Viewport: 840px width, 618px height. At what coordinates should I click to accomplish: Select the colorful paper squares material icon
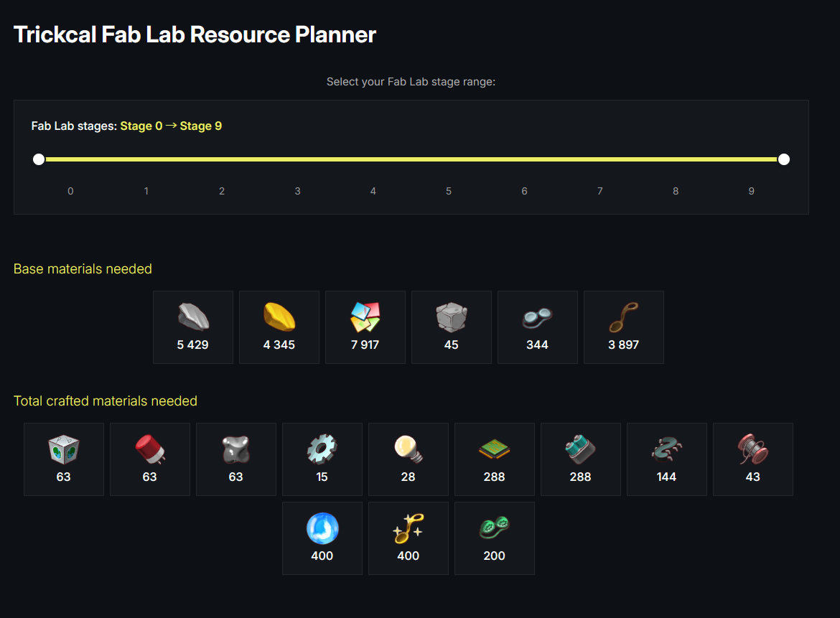coord(365,317)
